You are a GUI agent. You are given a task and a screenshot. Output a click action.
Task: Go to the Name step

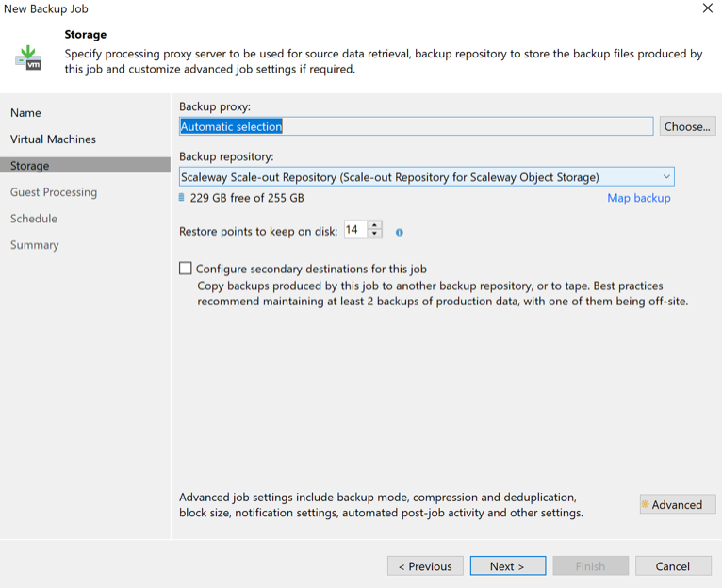26,113
